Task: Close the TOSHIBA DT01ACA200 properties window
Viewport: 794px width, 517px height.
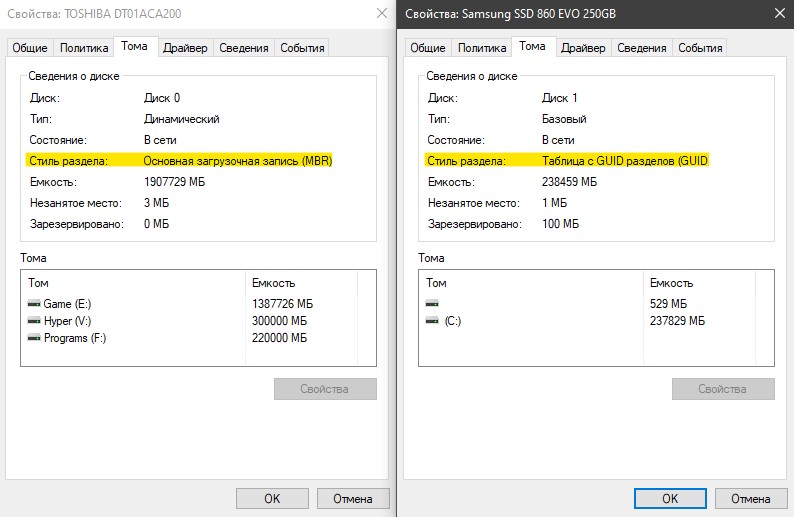Action: click(382, 13)
